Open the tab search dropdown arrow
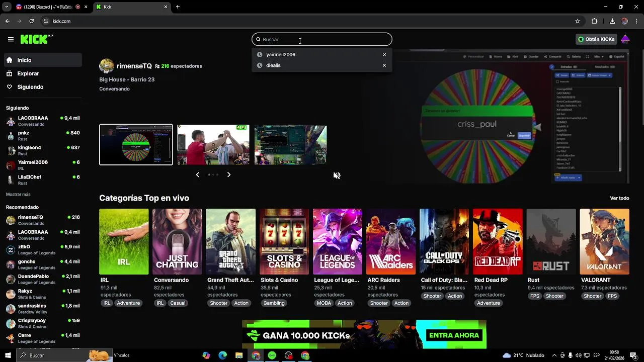The height and width of the screenshot is (362, 644). coord(7,7)
